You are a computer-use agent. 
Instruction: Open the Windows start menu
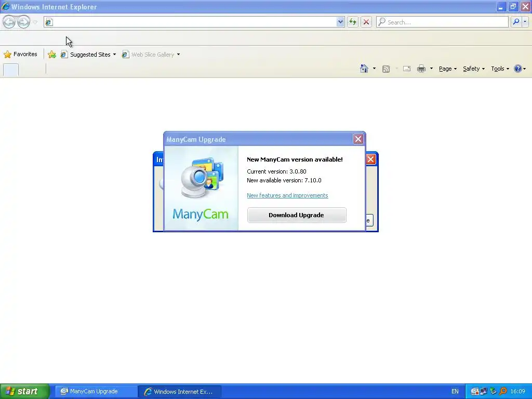(x=24, y=391)
